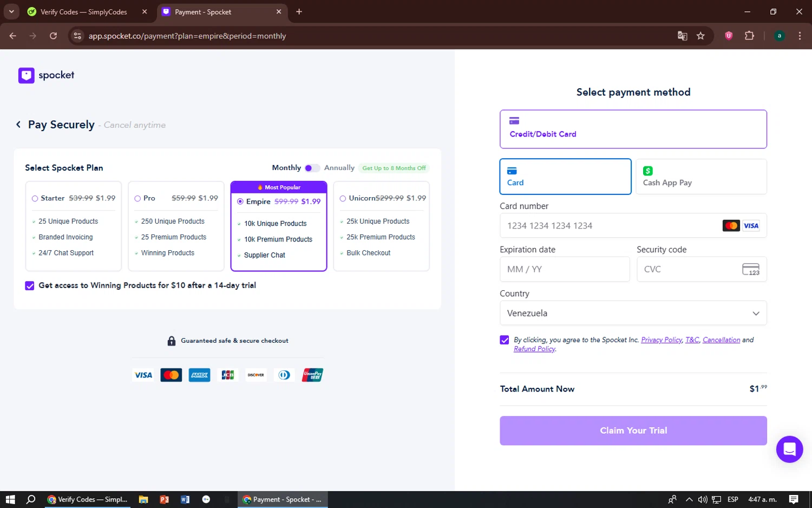Image resolution: width=812 pixels, height=508 pixels.
Task: Open the notification center icon
Action: click(x=794, y=499)
